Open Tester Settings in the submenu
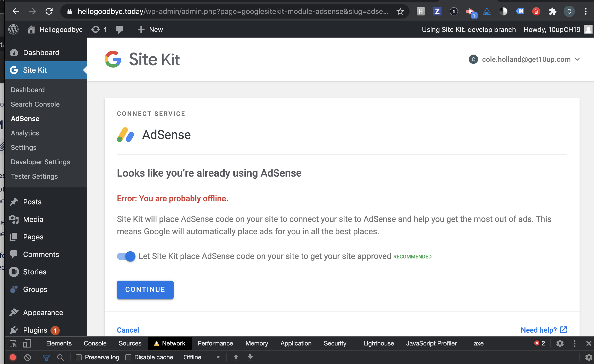The image size is (594, 364). click(x=34, y=176)
